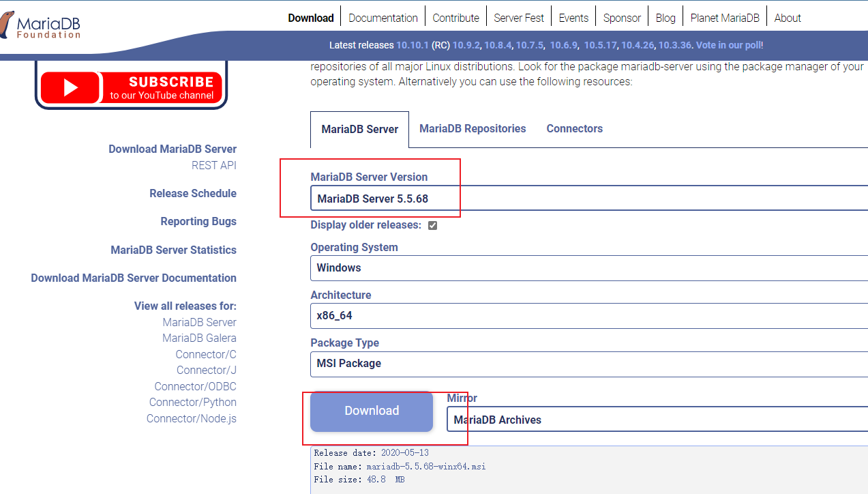Image resolution: width=868 pixels, height=494 pixels.
Task: View all releases for Connector/ODBC
Action: 195,386
